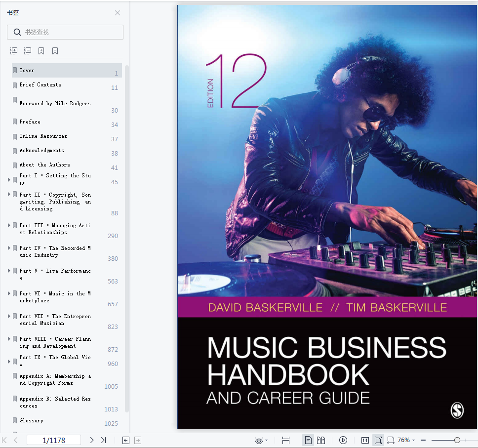Click the bookmark icon beside Preface

click(15, 122)
